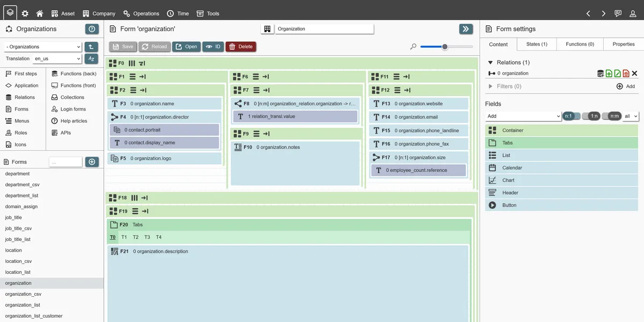Go forward using right chevron icon
Viewport: 644px width, 322px height.
(603, 13)
